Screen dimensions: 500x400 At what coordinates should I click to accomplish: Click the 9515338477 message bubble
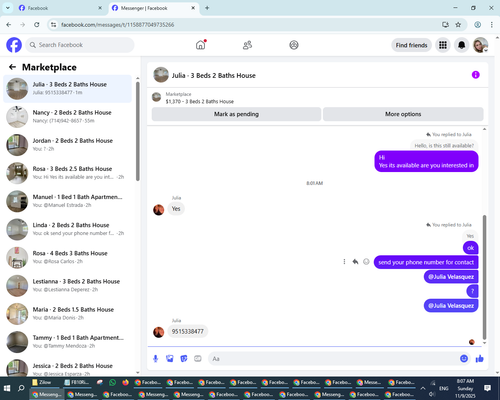point(187,331)
